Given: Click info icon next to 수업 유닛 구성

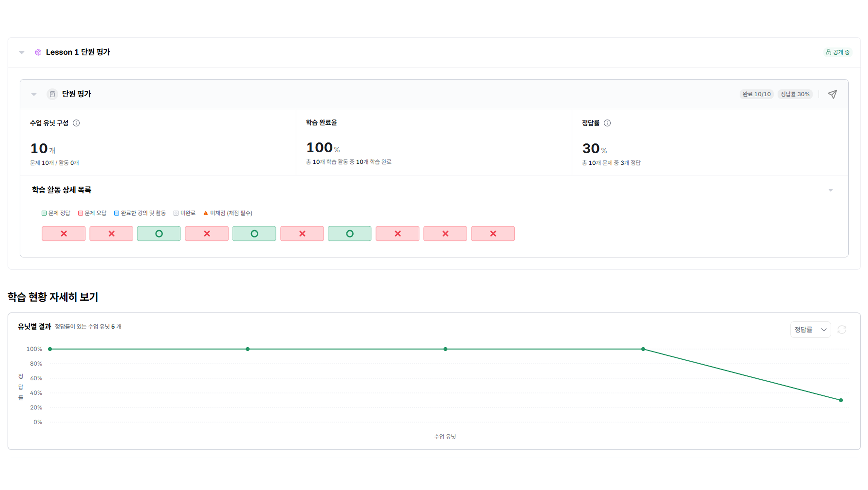Looking at the screenshot, I should pos(76,123).
